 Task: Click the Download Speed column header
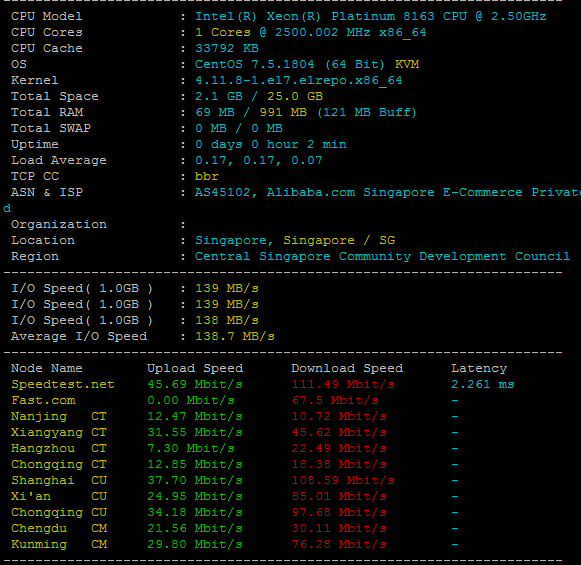347,368
